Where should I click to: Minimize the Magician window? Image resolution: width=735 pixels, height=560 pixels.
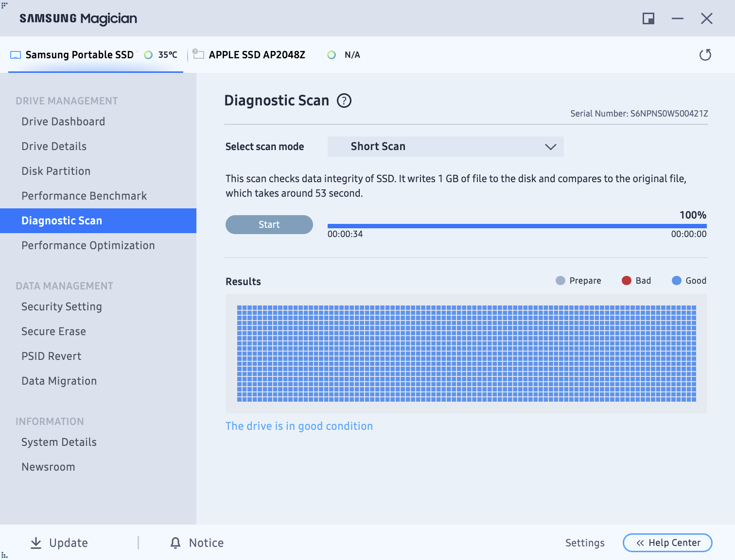[678, 18]
